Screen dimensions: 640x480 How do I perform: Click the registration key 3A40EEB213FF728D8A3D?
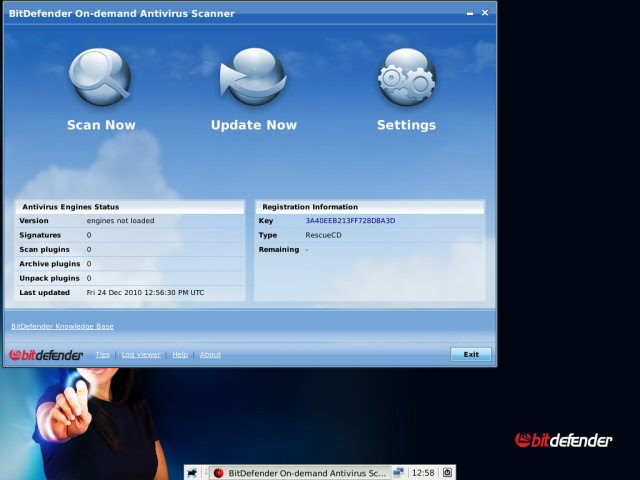[350, 220]
